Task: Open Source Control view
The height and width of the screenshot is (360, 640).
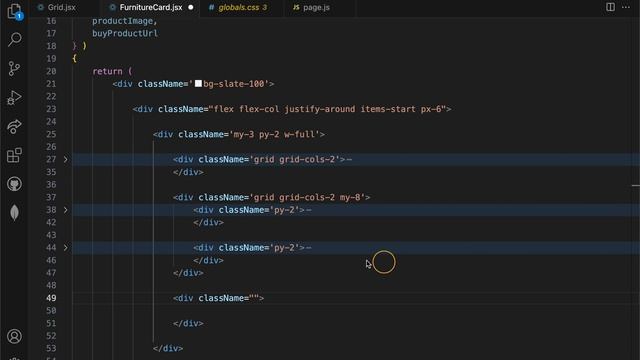Action: tap(14, 69)
